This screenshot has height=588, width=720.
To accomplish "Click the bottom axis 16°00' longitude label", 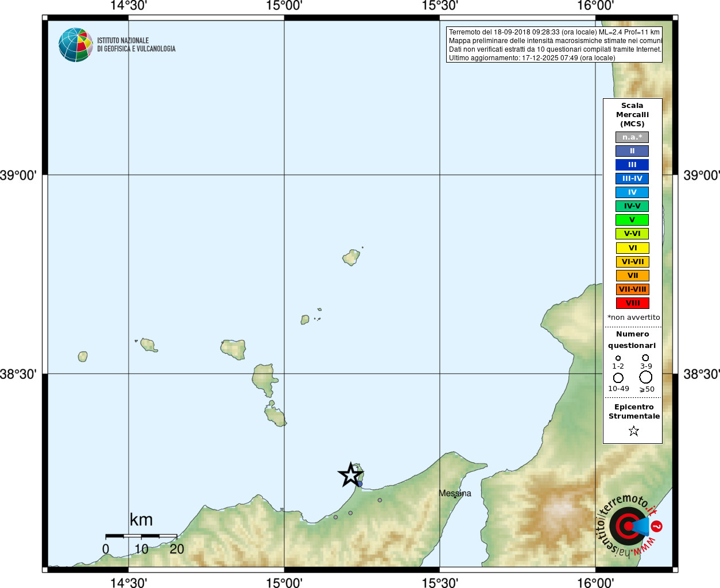I will tap(595, 582).
